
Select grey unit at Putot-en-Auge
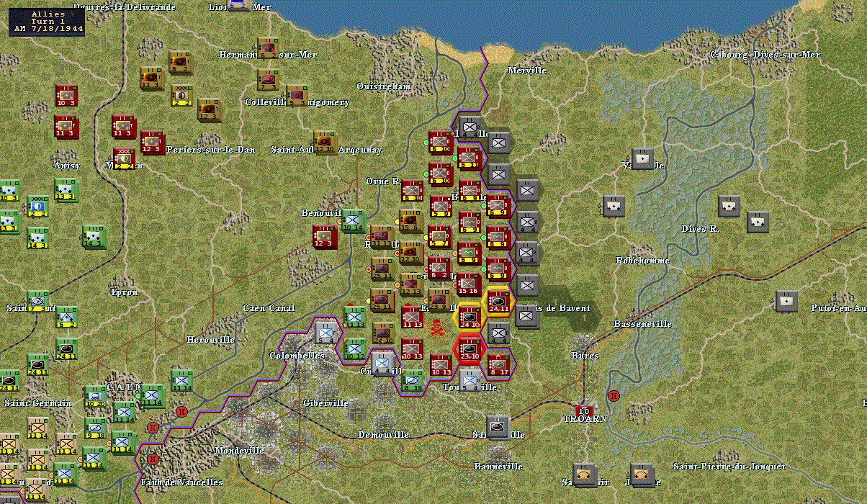pos(786,301)
